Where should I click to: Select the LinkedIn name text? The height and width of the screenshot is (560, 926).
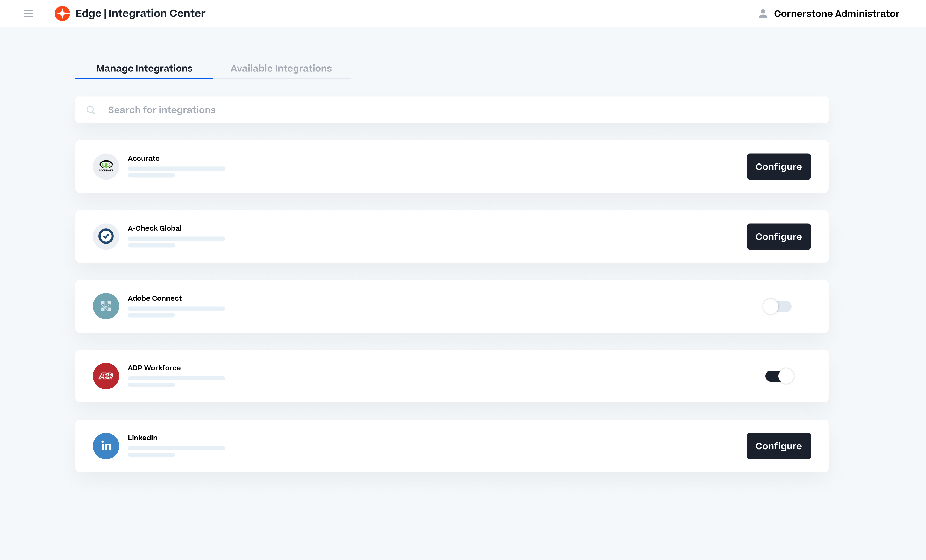click(142, 438)
